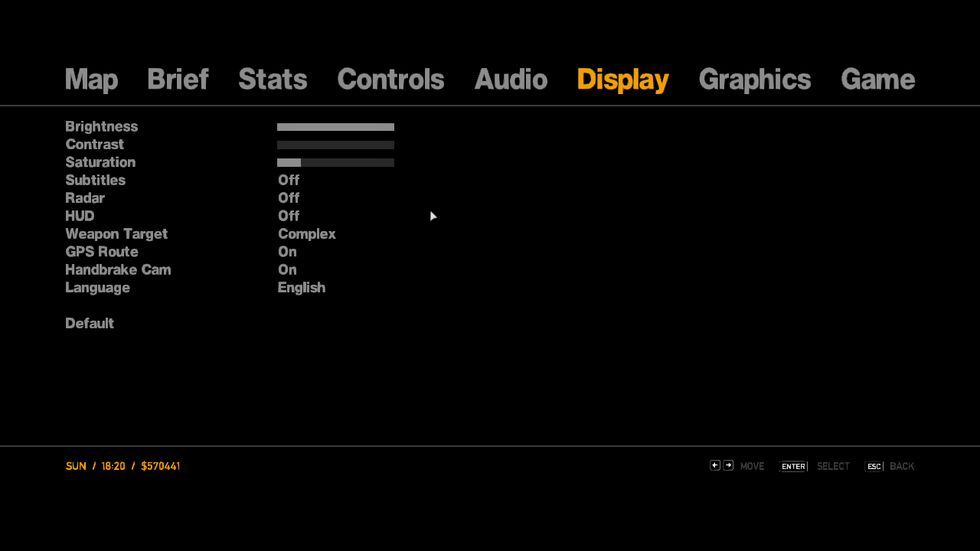Select the highlighted Display tab
The height and width of the screenshot is (551, 980).
pyautogui.click(x=623, y=80)
